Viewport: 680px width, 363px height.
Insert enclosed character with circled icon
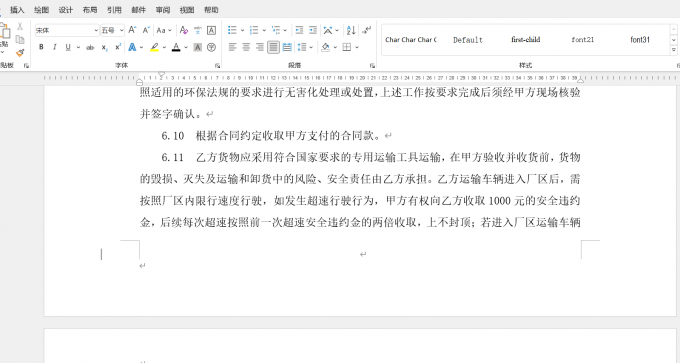pos(211,47)
